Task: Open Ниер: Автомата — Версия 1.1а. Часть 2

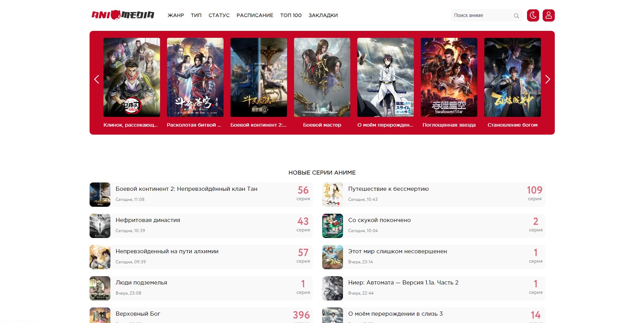Action: tap(403, 282)
